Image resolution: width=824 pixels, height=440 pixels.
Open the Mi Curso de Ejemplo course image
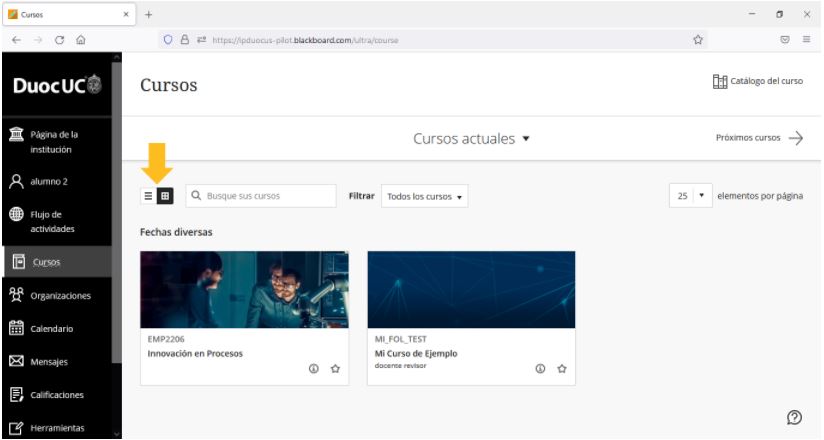[471, 290]
